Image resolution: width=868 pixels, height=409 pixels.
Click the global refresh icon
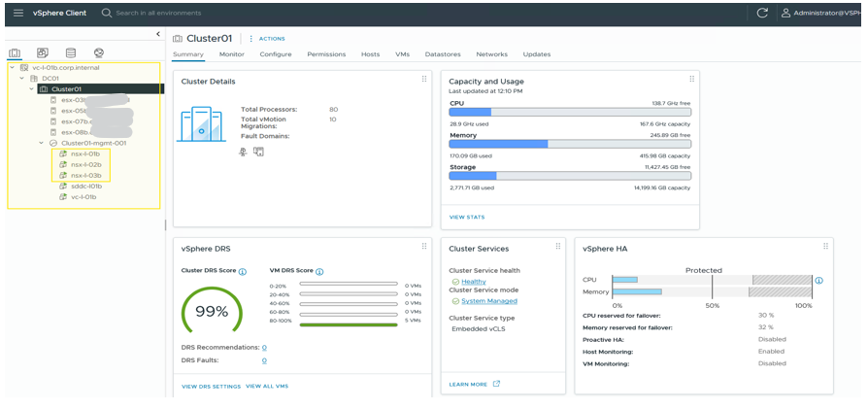click(762, 14)
